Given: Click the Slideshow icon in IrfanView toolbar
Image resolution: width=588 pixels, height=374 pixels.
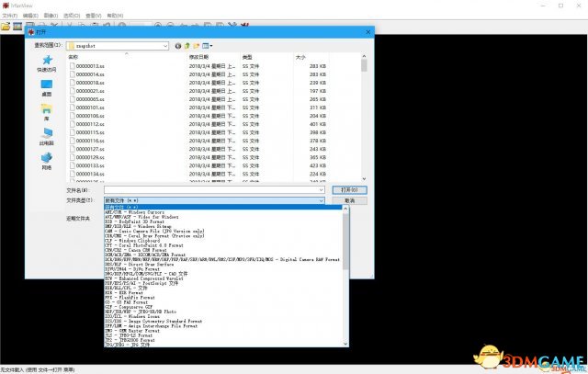Looking at the screenshot, I should (x=17, y=26).
